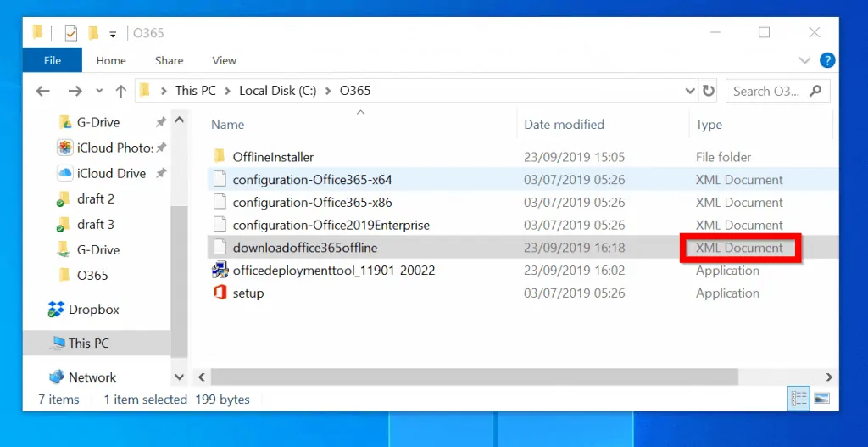The image size is (868, 447).
Task: Select the downloadoffice365offline file icon
Action: 220,248
